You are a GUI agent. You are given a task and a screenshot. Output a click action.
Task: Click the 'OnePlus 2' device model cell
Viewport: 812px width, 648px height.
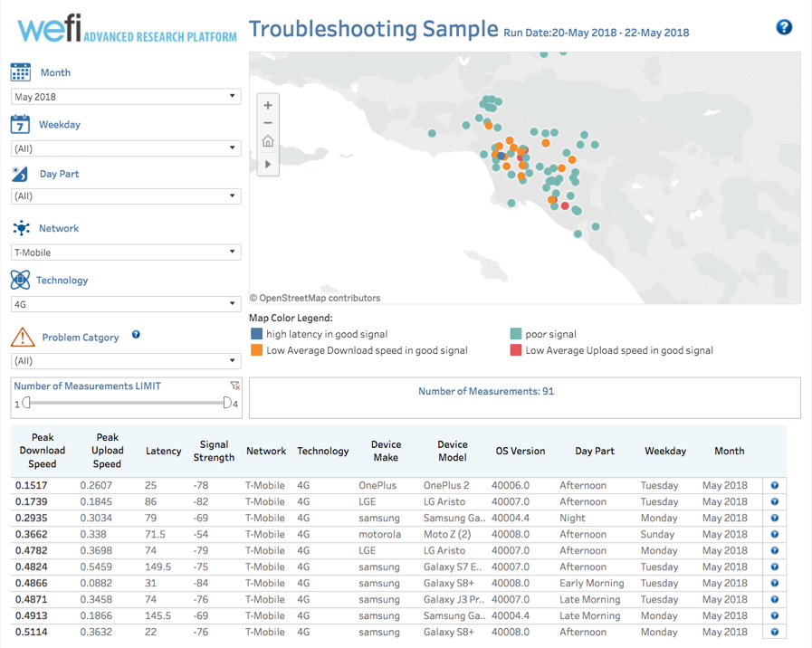click(446, 485)
